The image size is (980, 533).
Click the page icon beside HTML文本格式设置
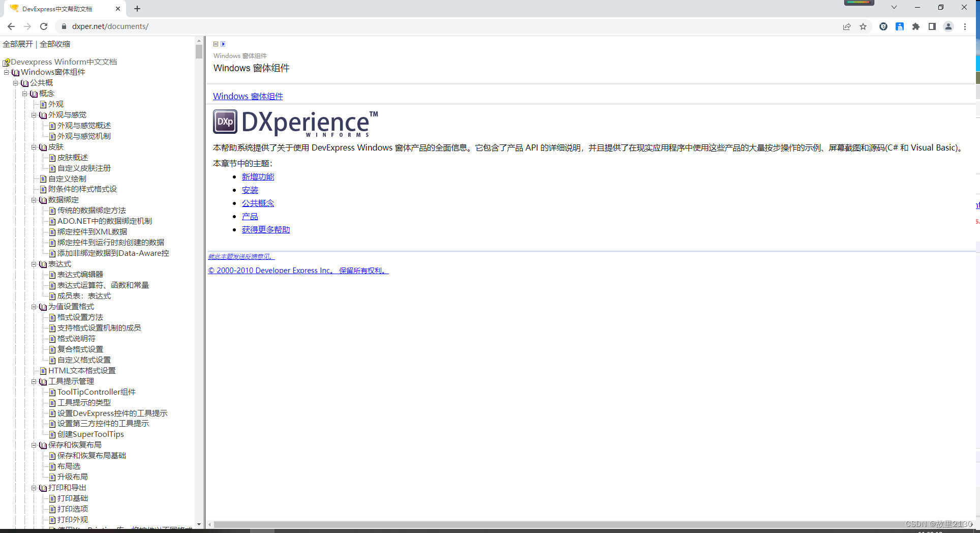tap(43, 371)
